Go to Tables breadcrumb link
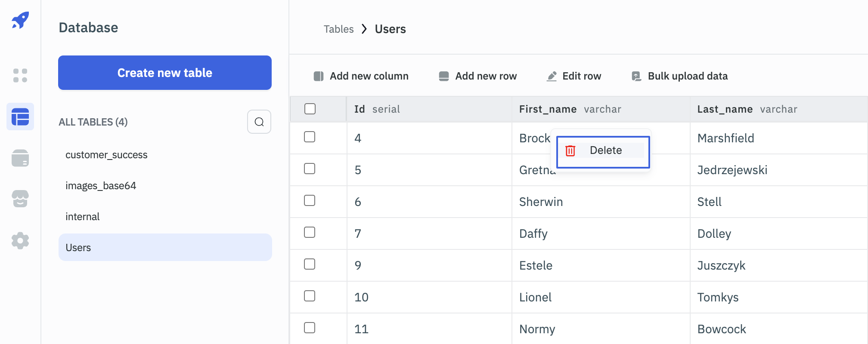 338,29
